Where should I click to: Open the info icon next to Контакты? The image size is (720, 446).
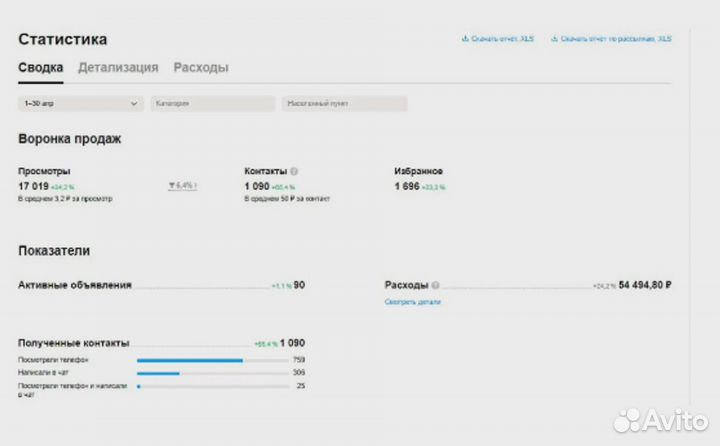tap(294, 172)
